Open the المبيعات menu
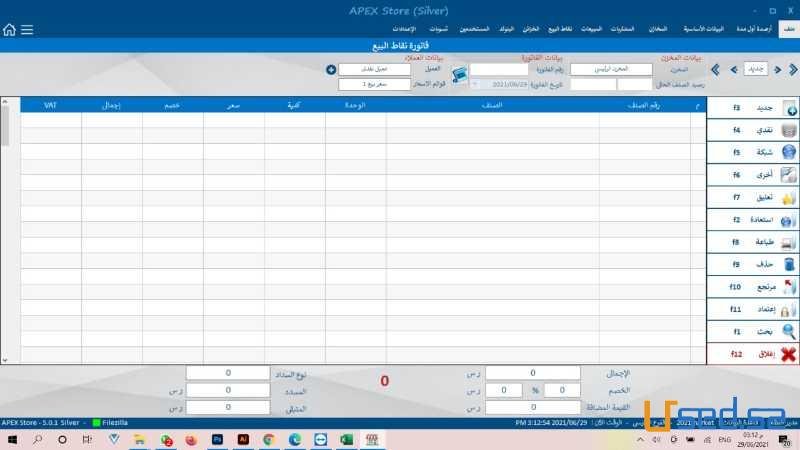800x450 pixels. (592, 30)
